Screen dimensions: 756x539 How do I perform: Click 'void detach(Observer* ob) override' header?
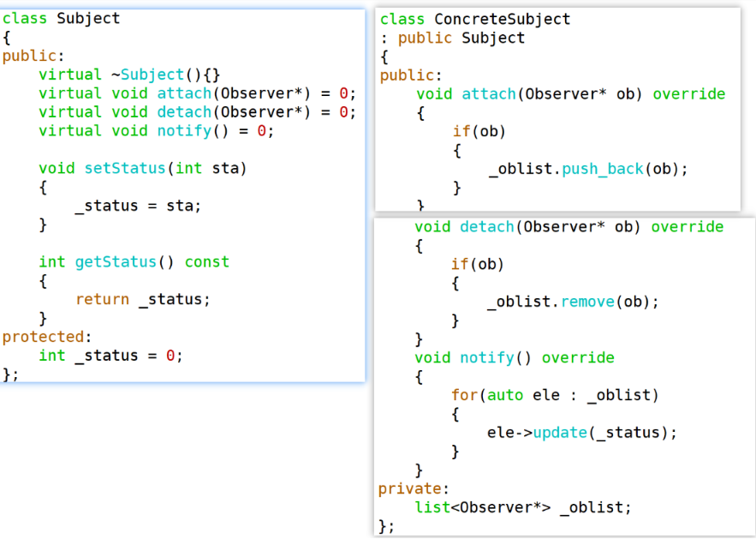tap(569, 227)
